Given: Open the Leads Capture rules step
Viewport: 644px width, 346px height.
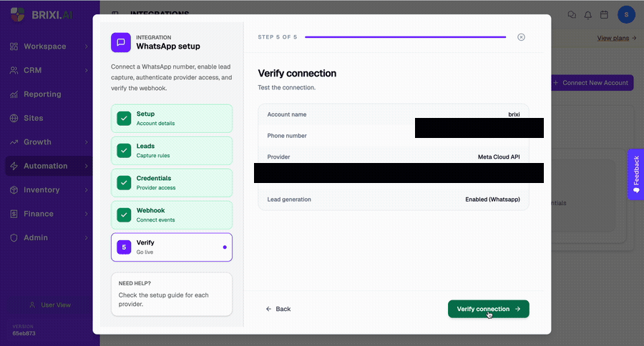Looking at the screenshot, I should (172, 151).
